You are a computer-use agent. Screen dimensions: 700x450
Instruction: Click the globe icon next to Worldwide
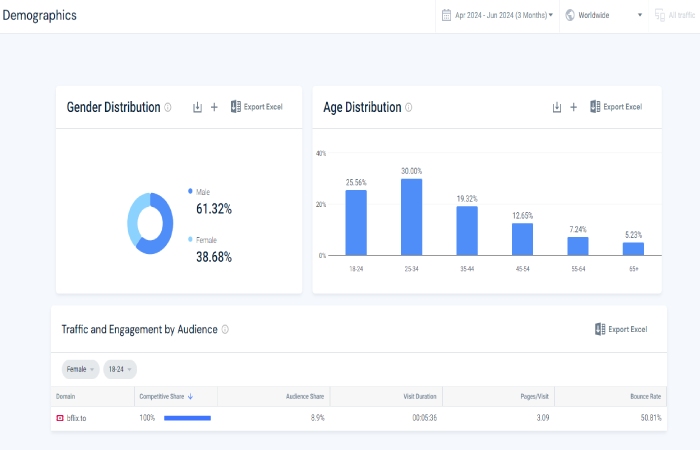[x=570, y=15]
